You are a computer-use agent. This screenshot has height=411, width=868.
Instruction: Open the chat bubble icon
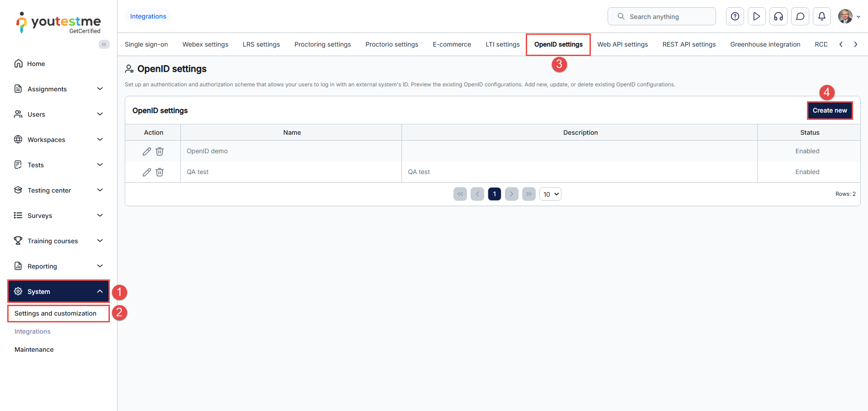800,17
